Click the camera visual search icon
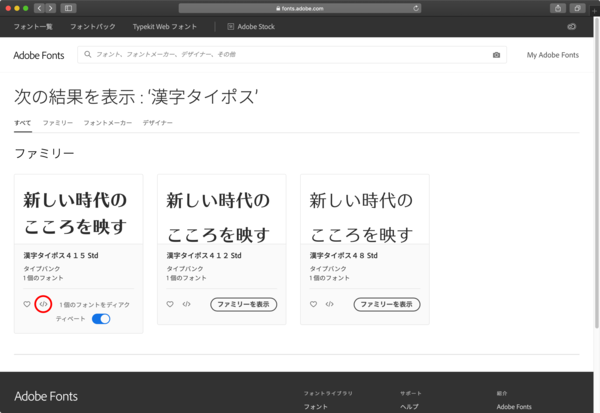 [x=496, y=55]
